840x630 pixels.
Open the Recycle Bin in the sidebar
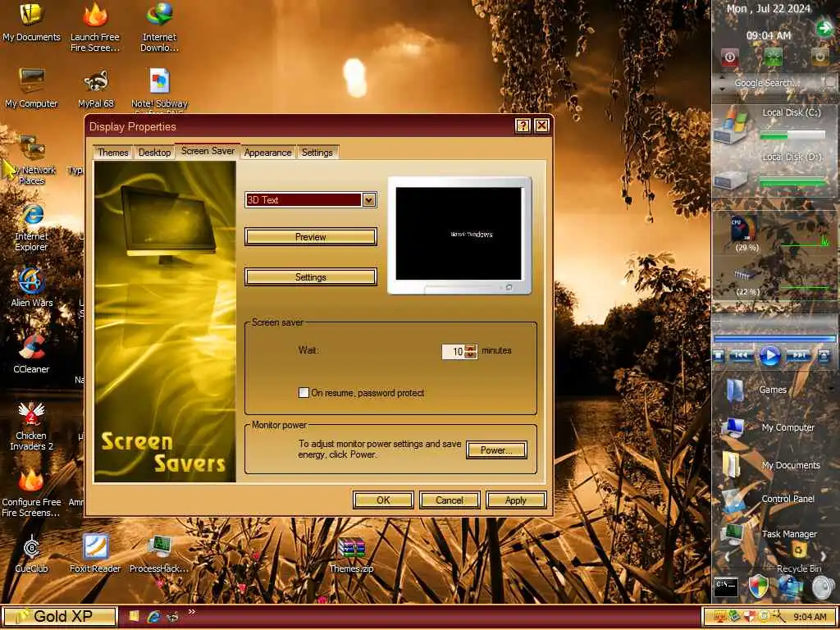[799, 557]
